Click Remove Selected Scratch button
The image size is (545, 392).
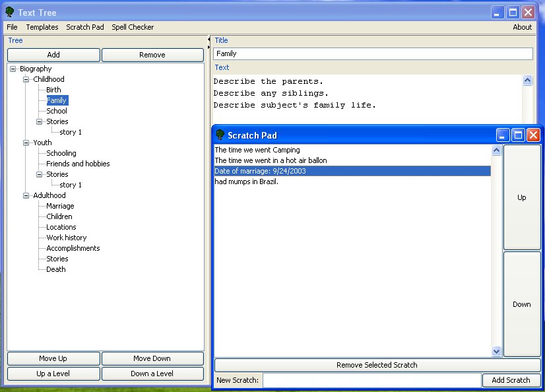point(377,365)
